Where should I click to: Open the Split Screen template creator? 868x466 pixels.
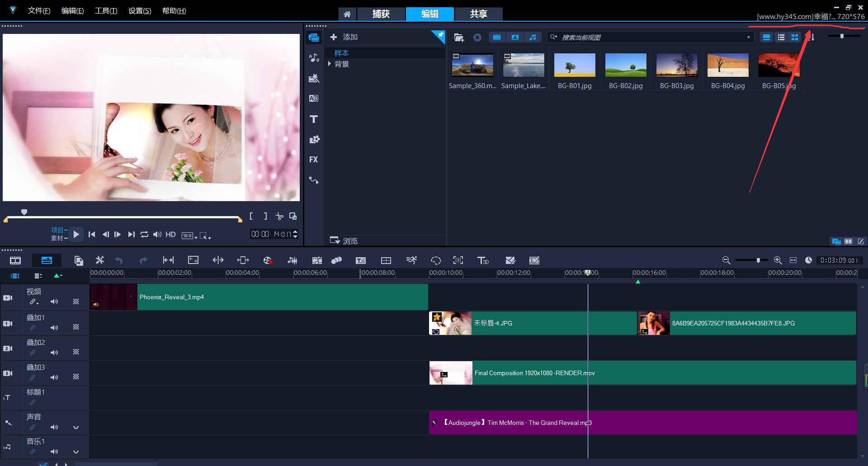point(386,260)
